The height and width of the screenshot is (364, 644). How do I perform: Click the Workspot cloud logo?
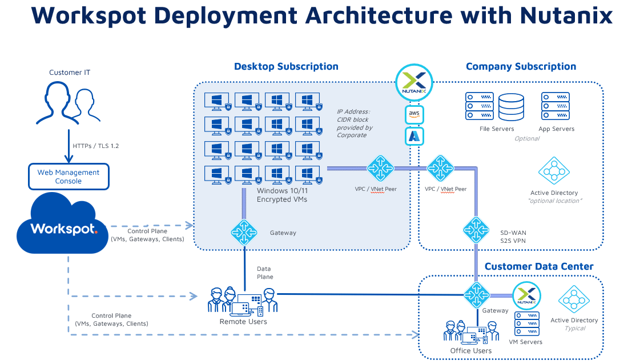(x=62, y=223)
